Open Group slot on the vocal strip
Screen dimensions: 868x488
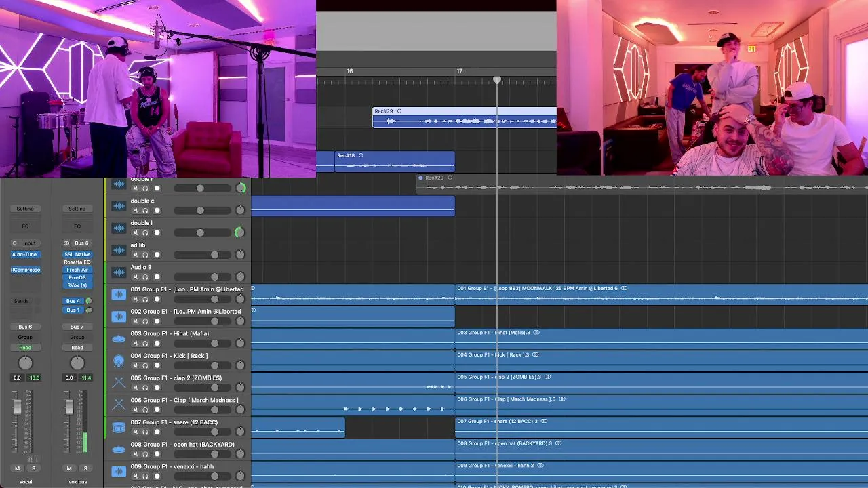pos(25,337)
